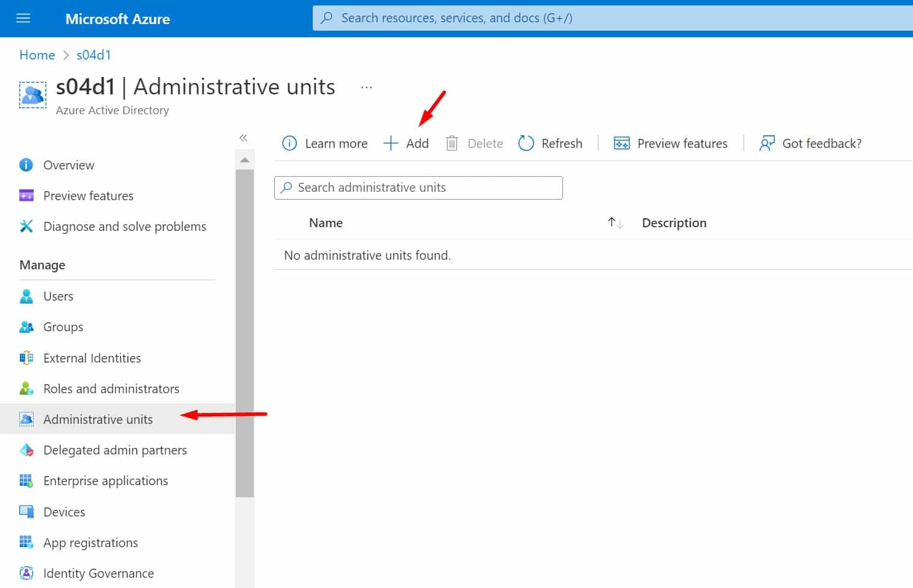Select Enterprise applications in the sidebar
This screenshot has width=913, height=588.
click(x=105, y=480)
